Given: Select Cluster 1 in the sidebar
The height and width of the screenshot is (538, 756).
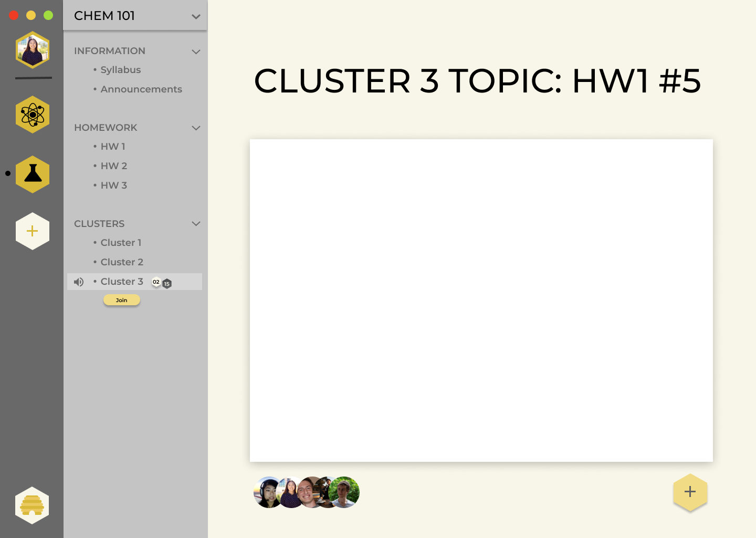Looking at the screenshot, I should pos(121,243).
